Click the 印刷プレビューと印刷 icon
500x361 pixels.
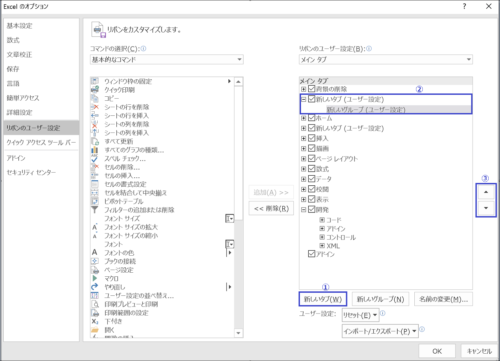tap(95, 304)
